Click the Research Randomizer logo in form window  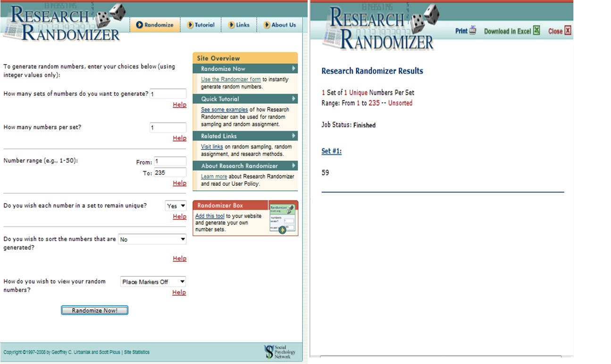(x=64, y=22)
